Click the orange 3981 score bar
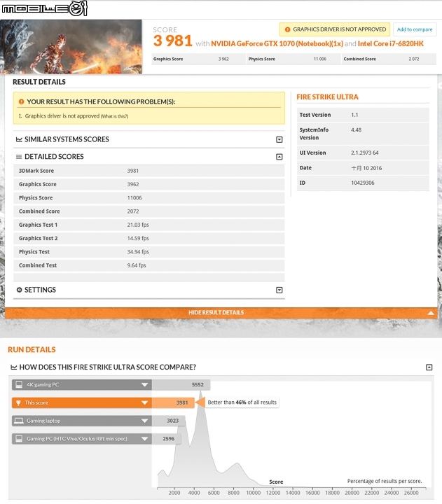Image resolution: width=442 pixels, height=504 pixels. click(x=173, y=402)
